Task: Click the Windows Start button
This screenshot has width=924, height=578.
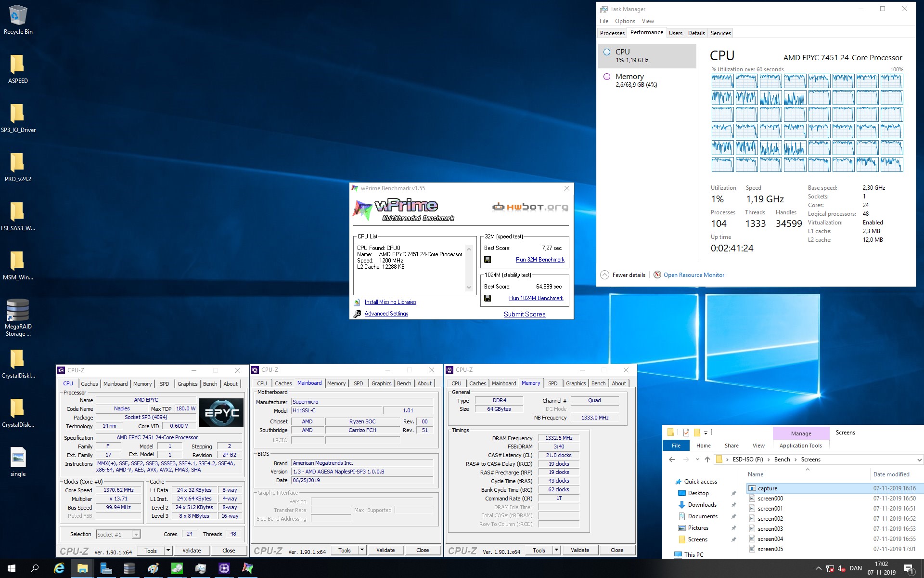Action: [x=12, y=568]
